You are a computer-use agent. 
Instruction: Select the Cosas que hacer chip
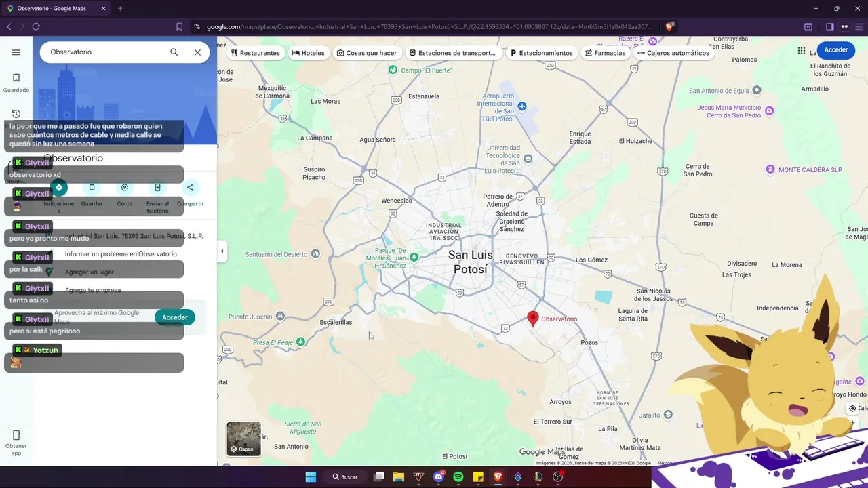click(x=367, y=53)
